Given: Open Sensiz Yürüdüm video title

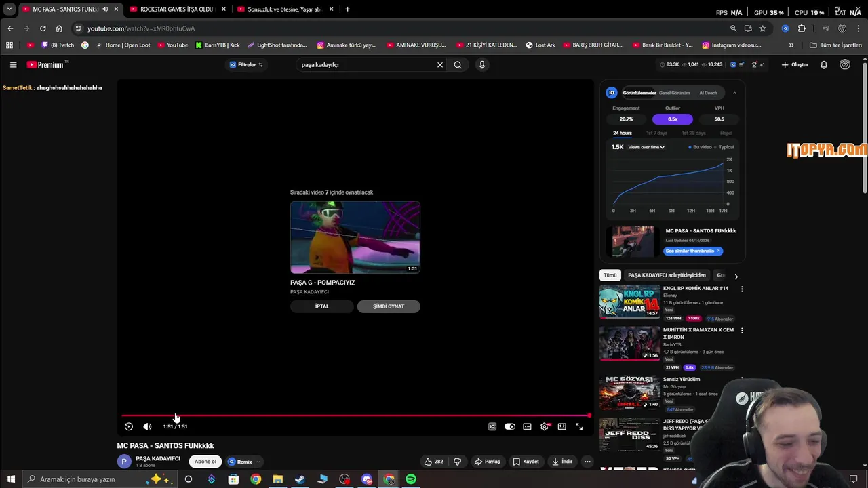Looking at the screenshot, I should (682, 379).
